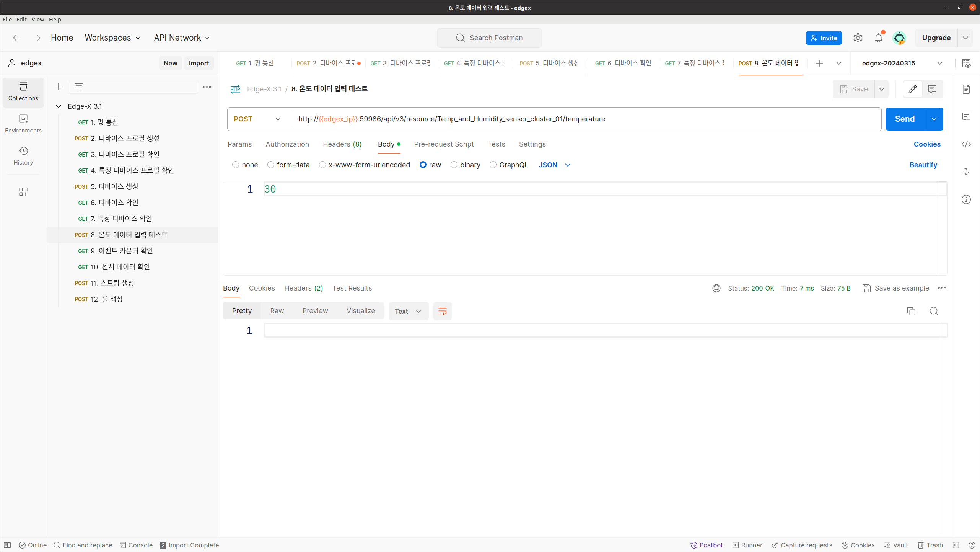Image resolution: width=980 pixels, height=552 pixels.
Task: Open Trash in the status bar
Action: [x=930, y=545]
